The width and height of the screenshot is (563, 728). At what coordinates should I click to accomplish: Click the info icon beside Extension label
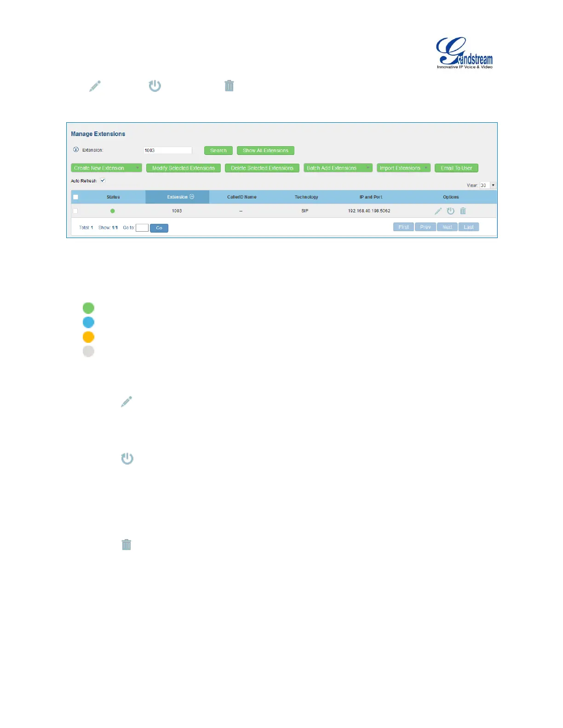76,150
